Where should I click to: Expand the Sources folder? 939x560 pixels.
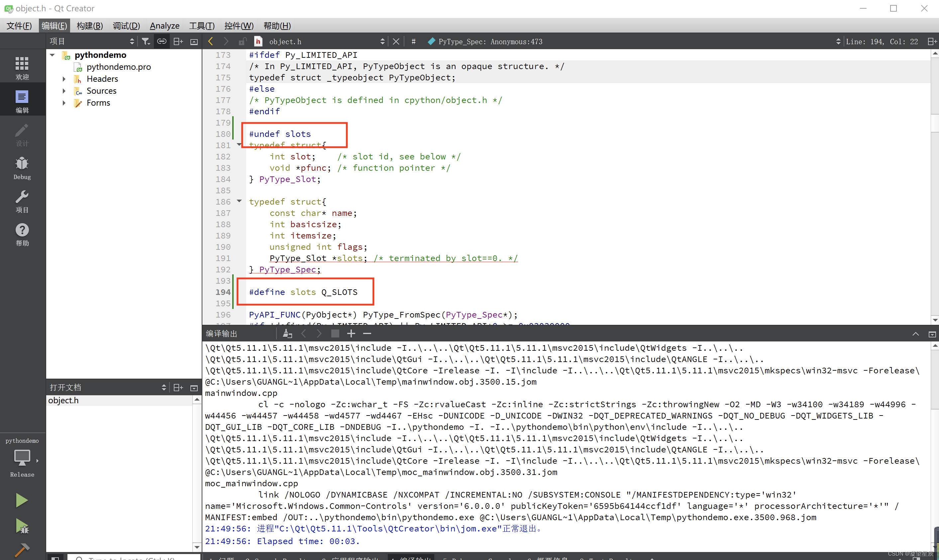[64, 91]
